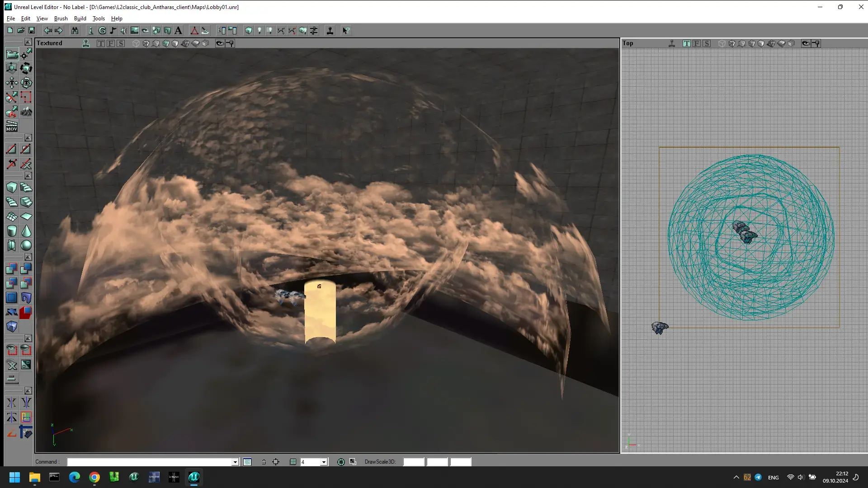Open the Actor Class browser icon
Viewport: 868px width, 488px height.
click(91, 30)
